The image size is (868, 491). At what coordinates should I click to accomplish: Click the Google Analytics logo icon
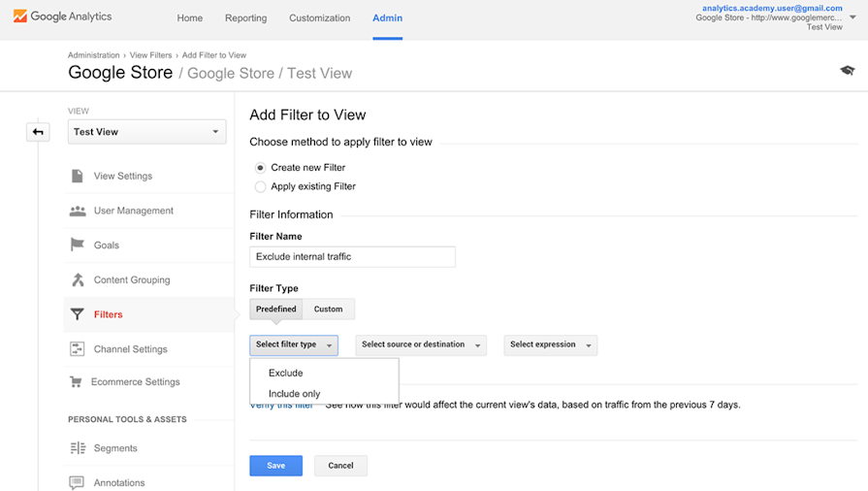pos(19,16)
